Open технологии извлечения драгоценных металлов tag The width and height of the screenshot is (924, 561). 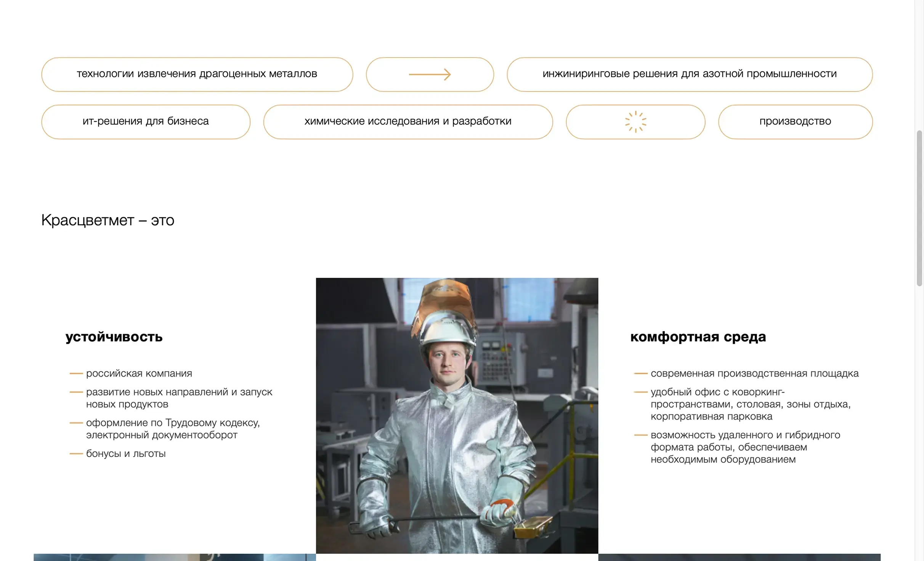[197, 74]
